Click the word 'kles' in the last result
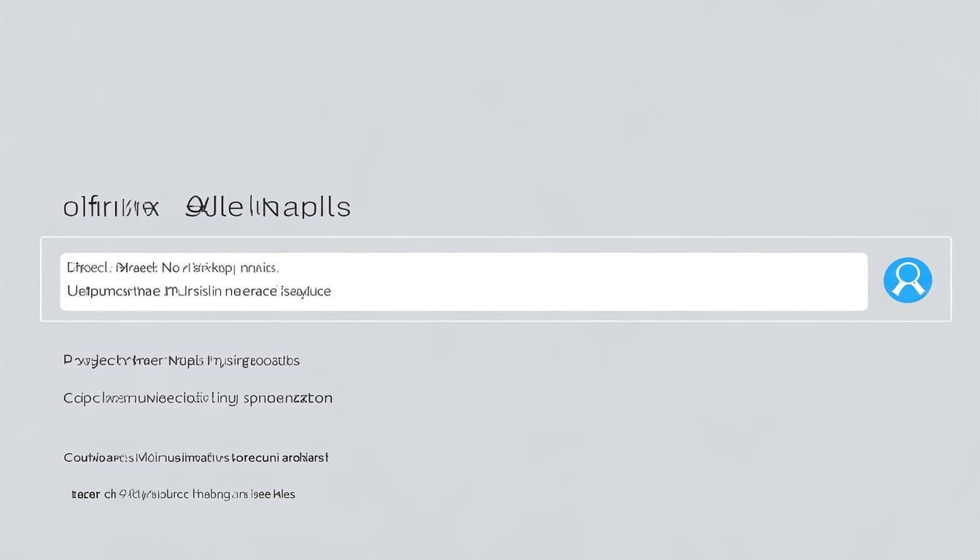 pos(284,494)
